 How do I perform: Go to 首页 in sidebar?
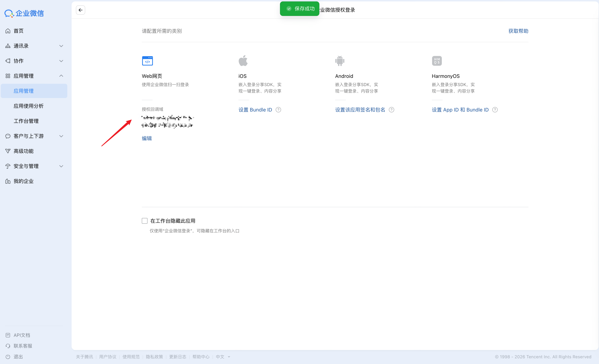click(x=18, y=31)
